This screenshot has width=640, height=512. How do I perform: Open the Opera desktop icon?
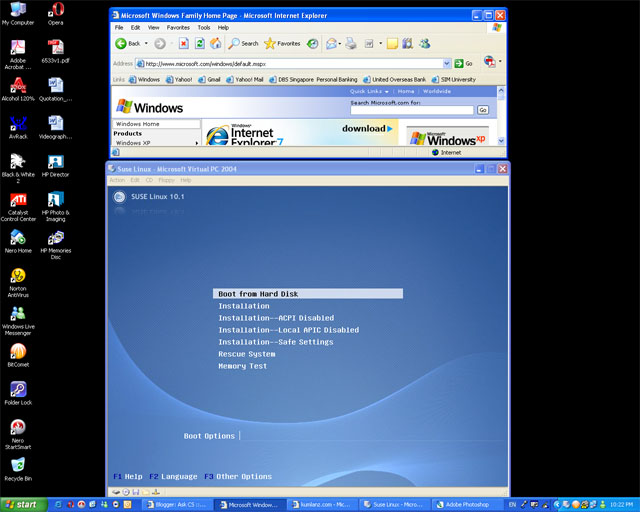point(56,13)
